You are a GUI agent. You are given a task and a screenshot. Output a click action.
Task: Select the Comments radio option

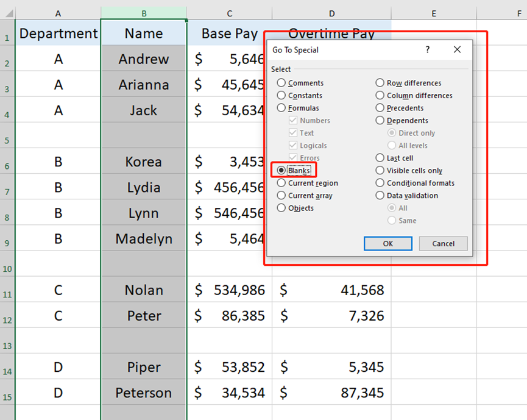(x=281, y=83)
